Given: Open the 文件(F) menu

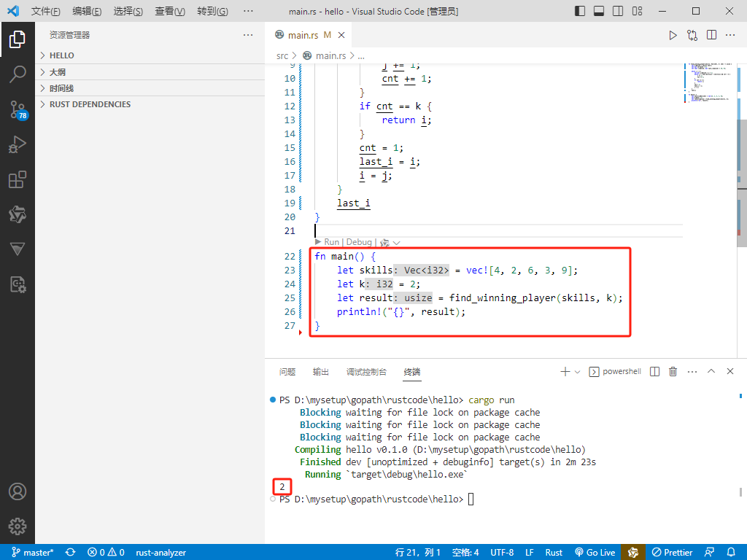Looking at the screenshot, I should pos(46,11).
